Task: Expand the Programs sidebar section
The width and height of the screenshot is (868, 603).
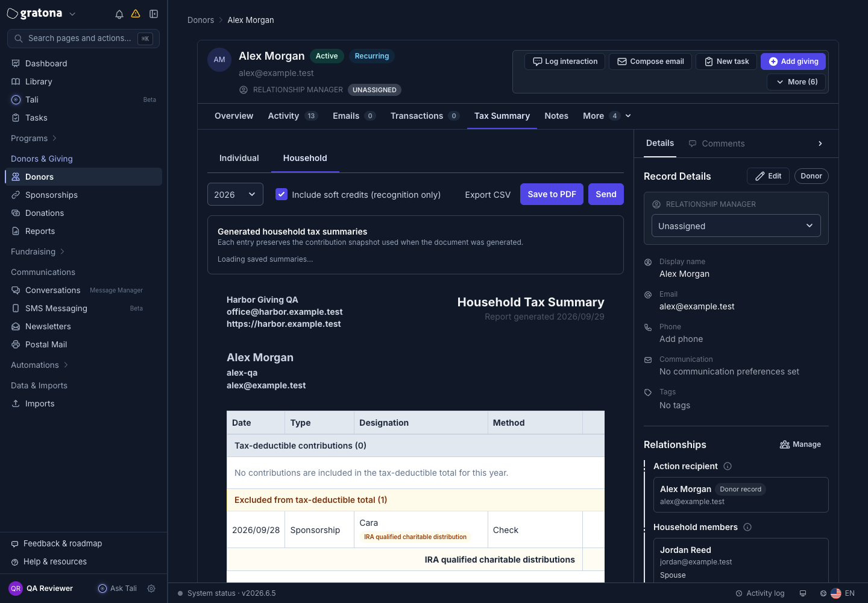Action: click(x=34, y=138)
